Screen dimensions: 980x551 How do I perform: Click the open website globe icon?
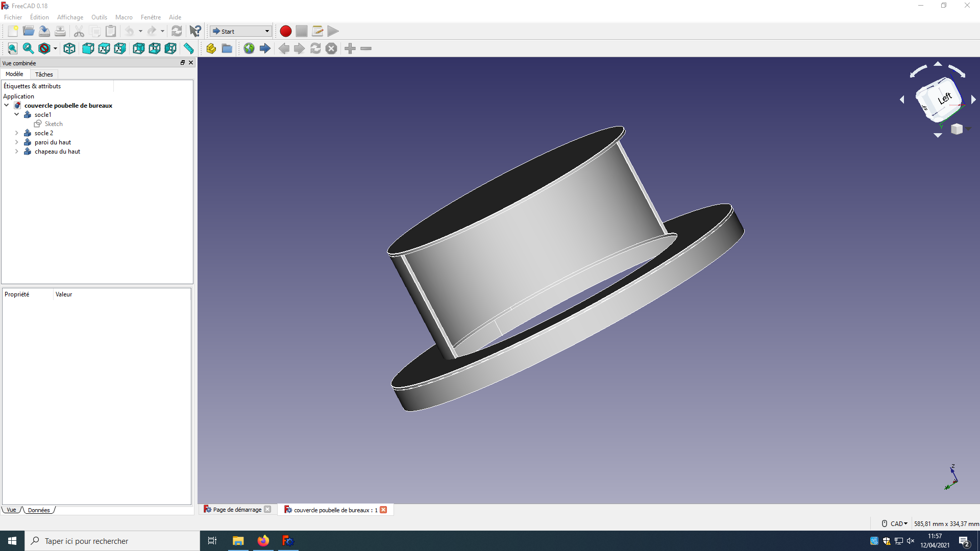[x=249, y=48]
